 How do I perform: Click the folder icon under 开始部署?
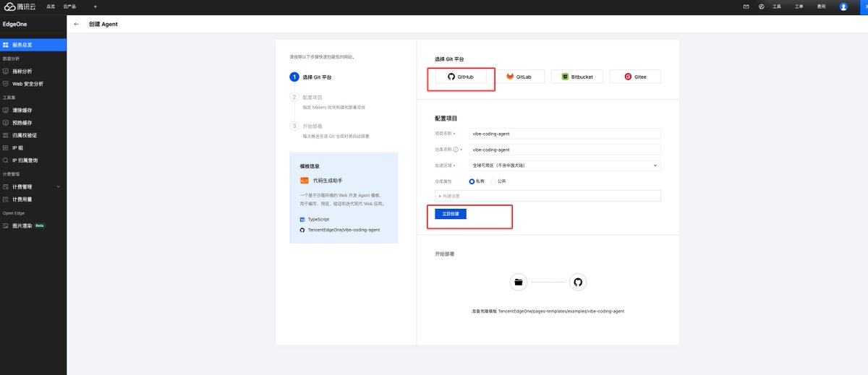[x=518, y=283]
